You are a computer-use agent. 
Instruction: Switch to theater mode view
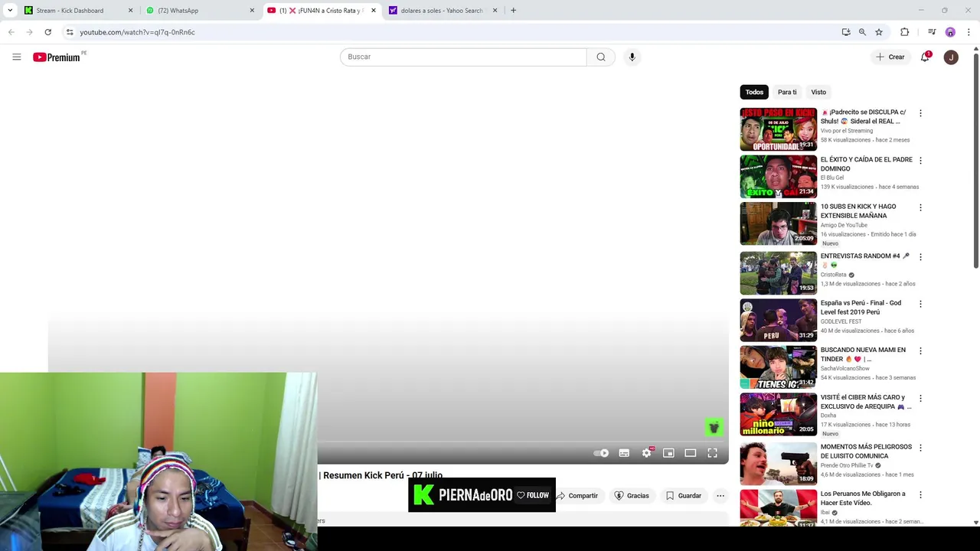pyautogui.click(x=691, y=453)
